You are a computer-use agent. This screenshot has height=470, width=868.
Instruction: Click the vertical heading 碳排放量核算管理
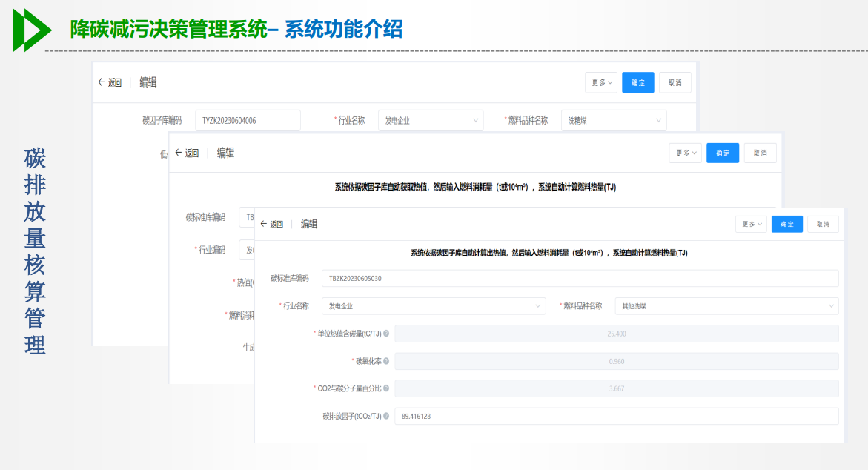[x=34, y=251]
